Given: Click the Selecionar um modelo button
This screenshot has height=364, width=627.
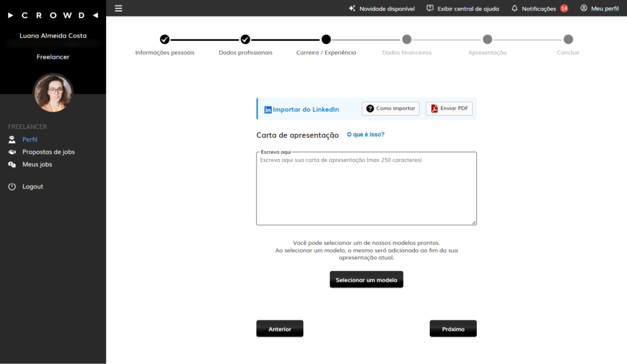Looking at the screenshot, I should tap(366, 279).
